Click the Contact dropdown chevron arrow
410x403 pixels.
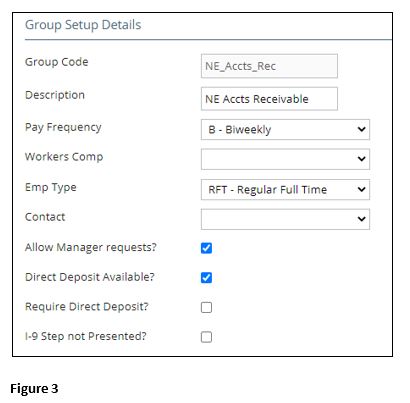pyautogui.click(x=361, y=219)
